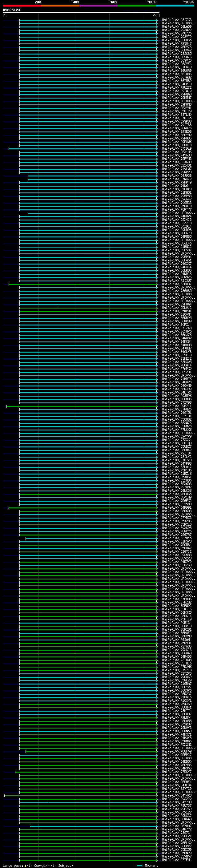This screenshot has height=868, width=197.
Task: Open hit UniRef100_Q6LAG5
Action: click(x=176, y=494)
